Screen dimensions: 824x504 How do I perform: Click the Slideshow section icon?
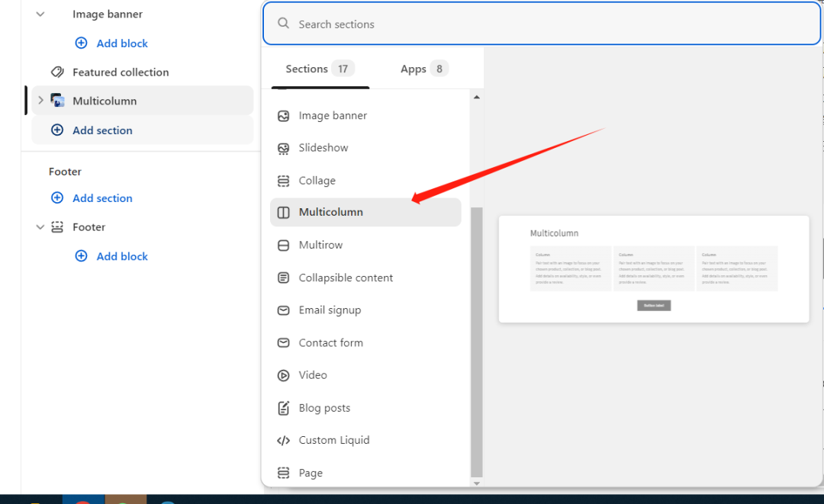283,149
